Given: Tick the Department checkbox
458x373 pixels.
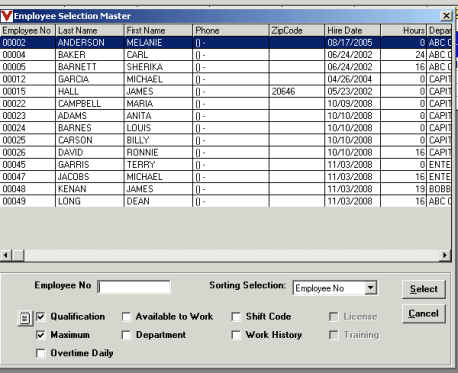Looking at the screenshot, I should pos(126,335).
